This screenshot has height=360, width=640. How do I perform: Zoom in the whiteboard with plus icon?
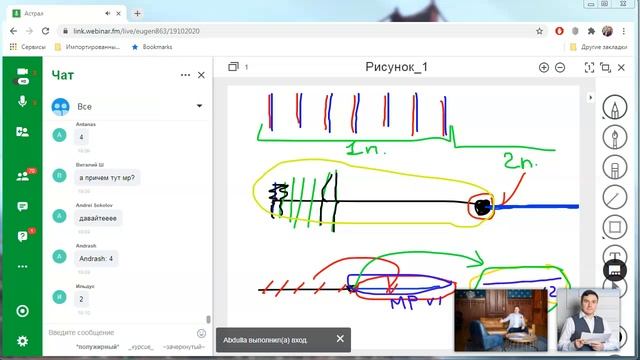coord(544,67)
